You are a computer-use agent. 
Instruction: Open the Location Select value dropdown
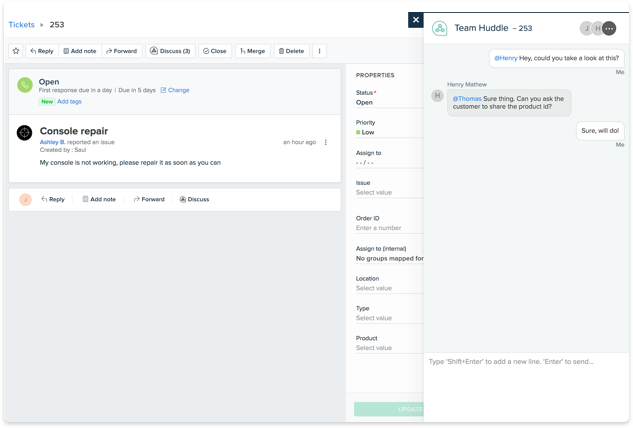(389, 288)
